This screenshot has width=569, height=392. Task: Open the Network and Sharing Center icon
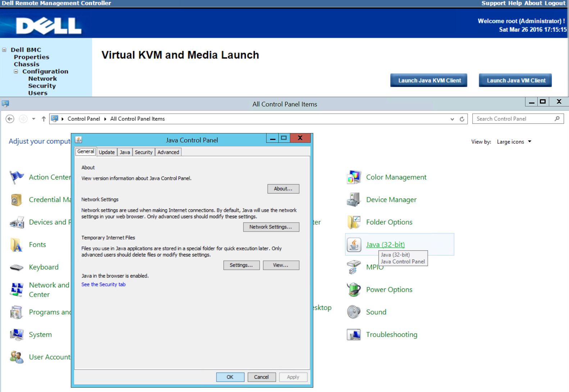(17, 290)
